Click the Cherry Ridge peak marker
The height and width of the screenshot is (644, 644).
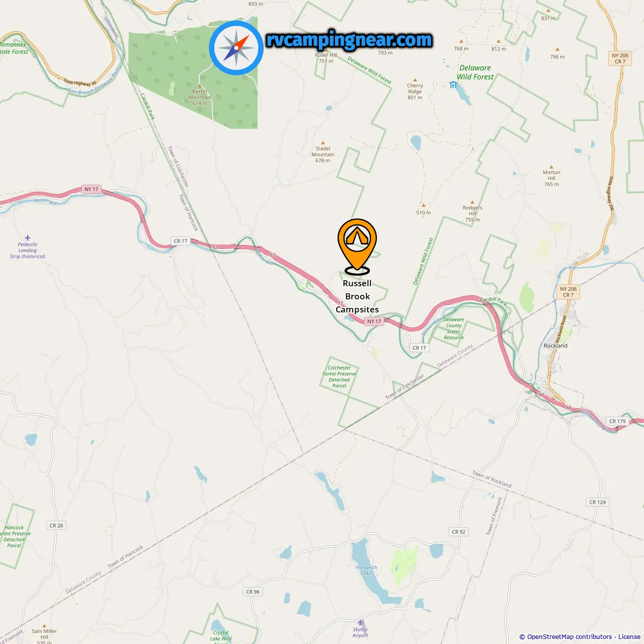coord(415,79)
